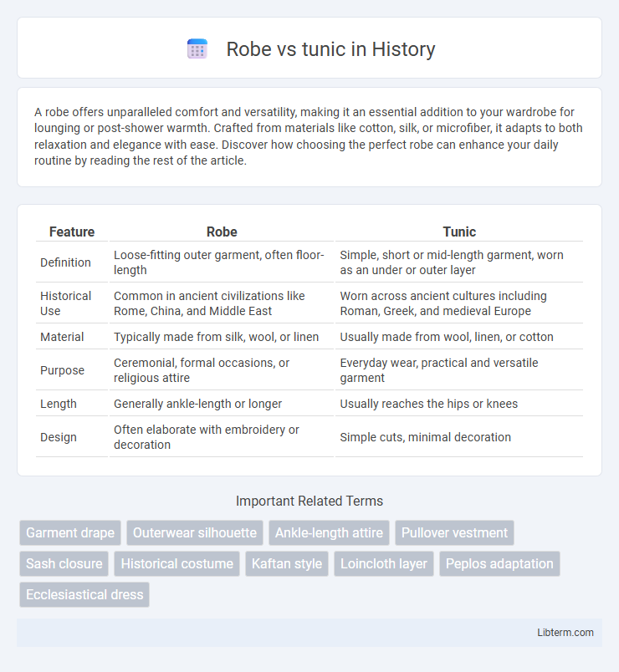This screenshot has width=619, height=672.
Task: Select the 'Kaftan style' tag
Action: point(287,563)
